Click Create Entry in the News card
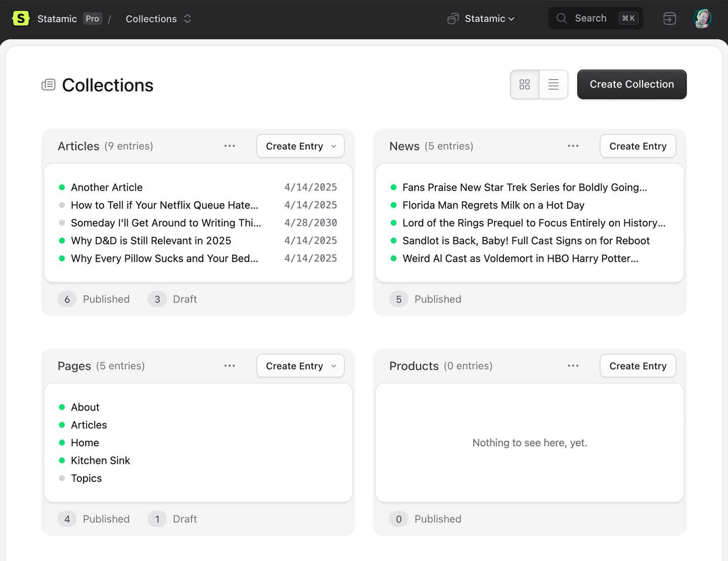Viewport: 728px width, 561px height. coord(638,146)
